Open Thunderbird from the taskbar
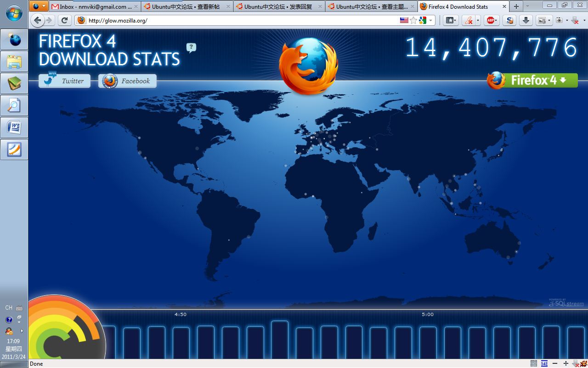 [x=14, y=39]
